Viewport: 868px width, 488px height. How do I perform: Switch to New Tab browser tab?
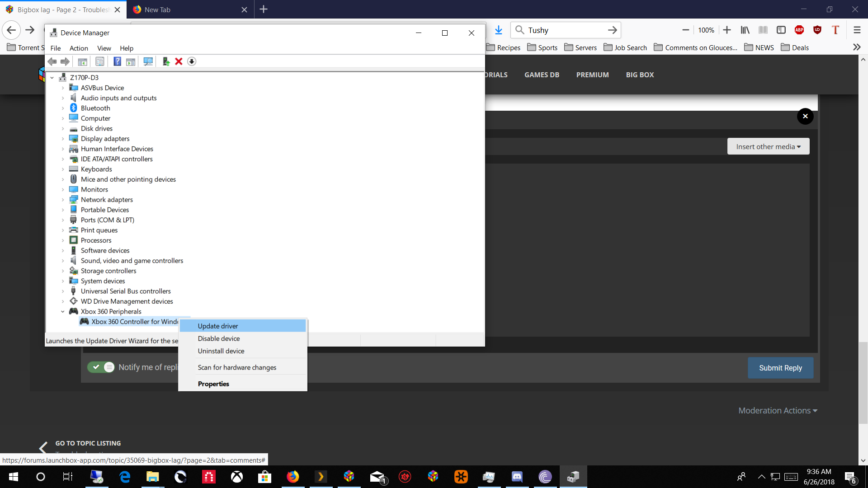[190, 9]
